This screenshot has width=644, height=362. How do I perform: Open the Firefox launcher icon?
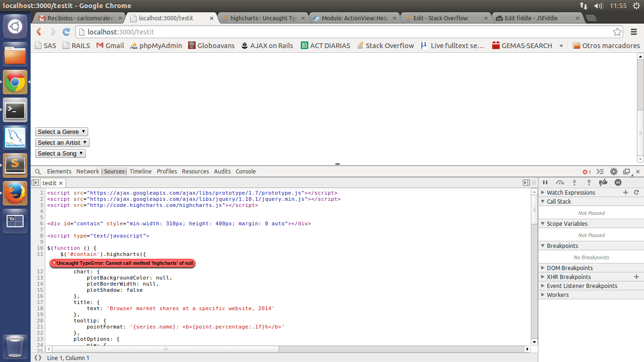coord(15,193)
